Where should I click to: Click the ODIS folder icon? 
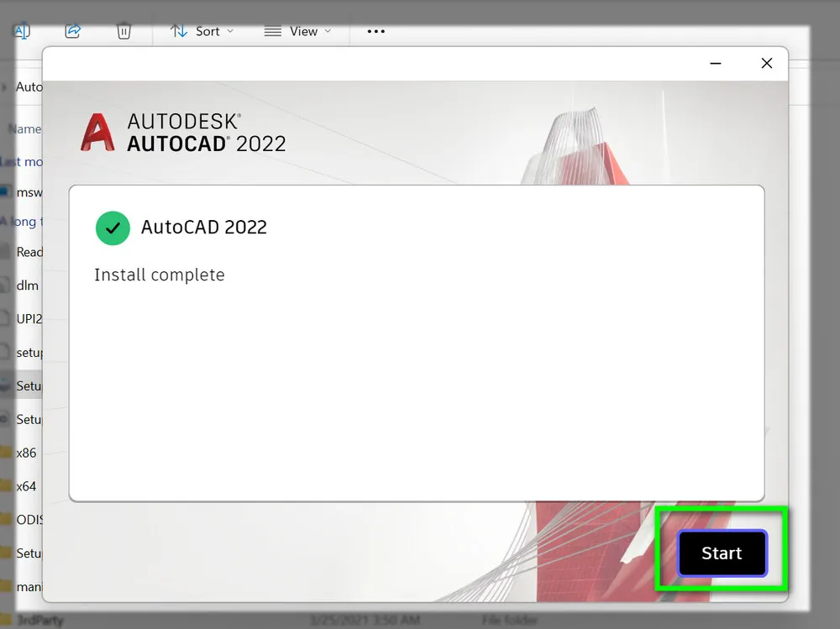(8, 519)
